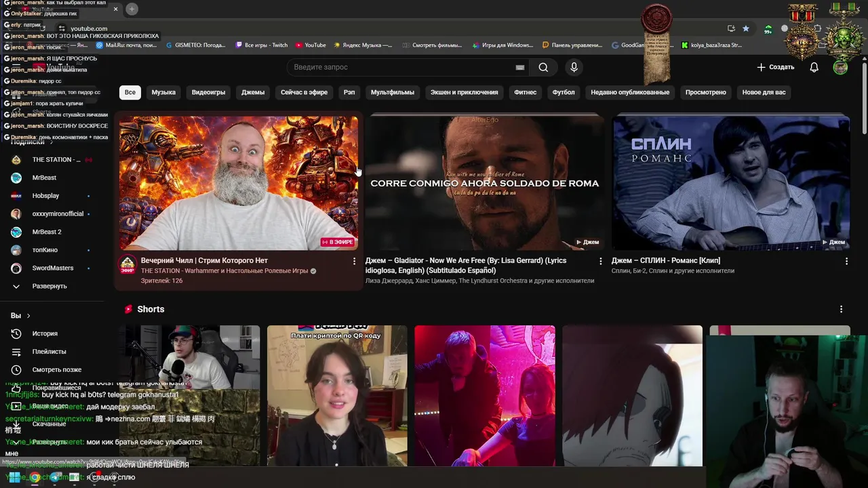Open Hobsplay subscription in sidebar
The image size is (868, 488).
[52, 196]
